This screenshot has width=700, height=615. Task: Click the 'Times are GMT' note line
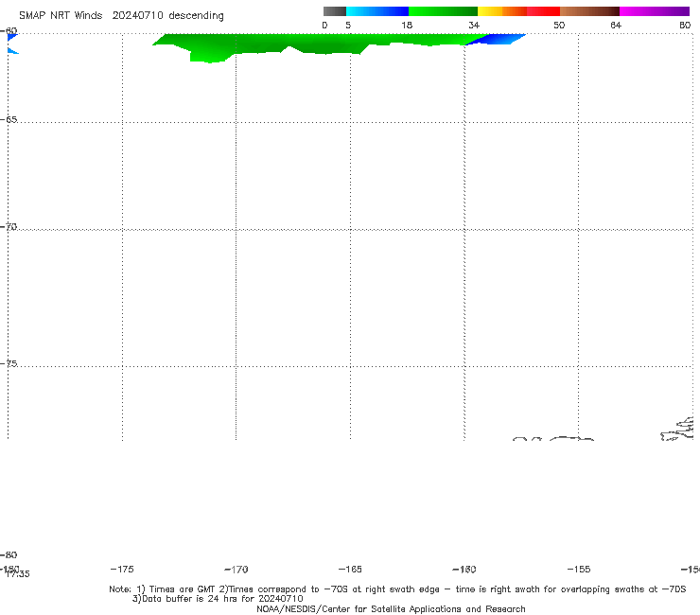coord(397,589)
